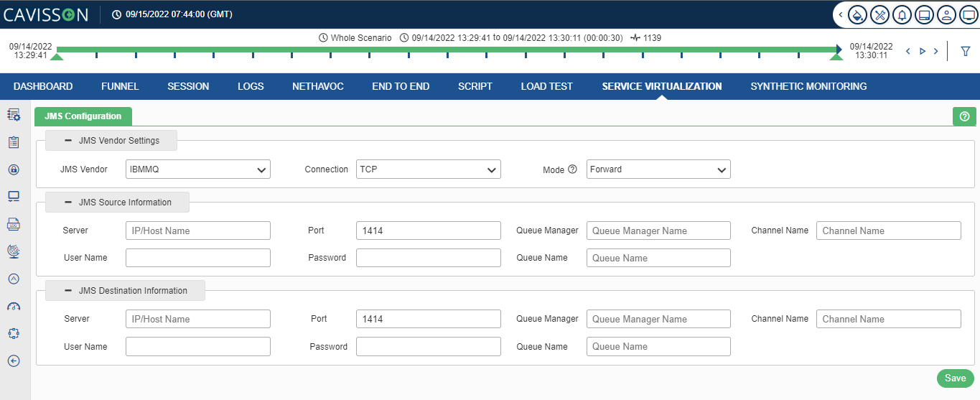
Task: Open the timeline filter funnel icon
Action: 965,51
